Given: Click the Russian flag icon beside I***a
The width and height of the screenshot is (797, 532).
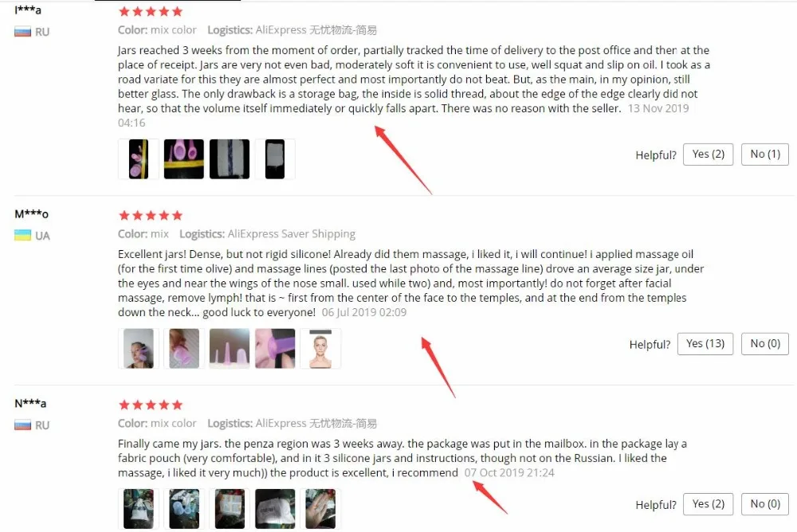Looking at the screenshot, I should [22, 32].
